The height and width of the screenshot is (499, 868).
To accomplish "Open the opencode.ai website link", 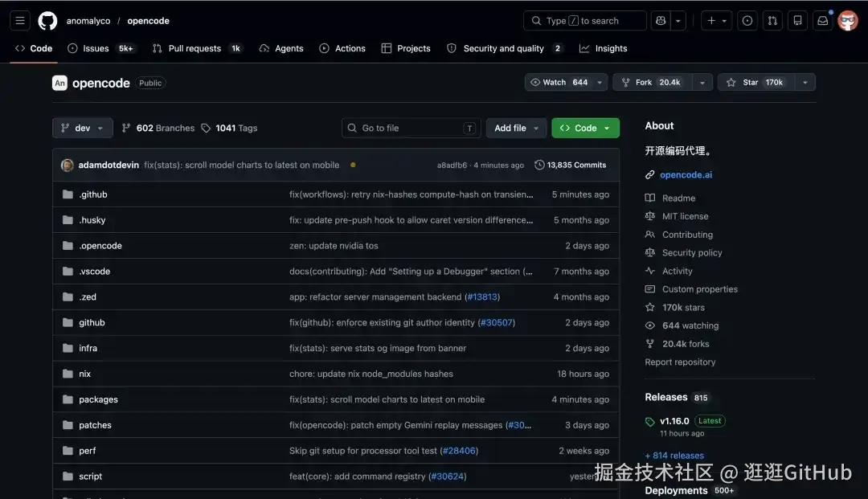I will (686, 174).
